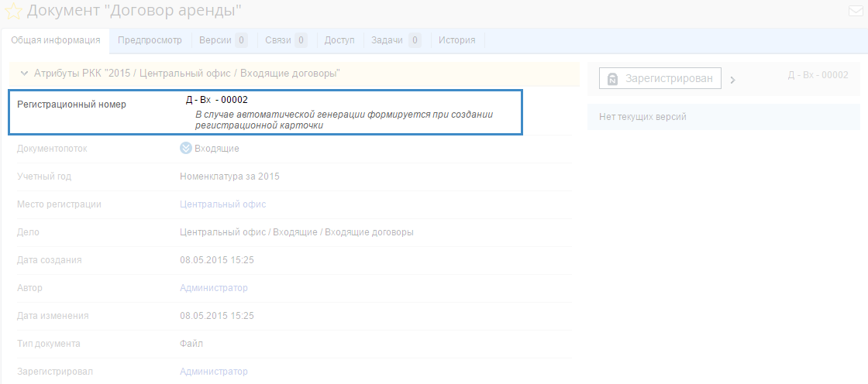868x384 pixels.
Task: Click the envelope icon in the top-right corner
Action: (x=856, y=12)
